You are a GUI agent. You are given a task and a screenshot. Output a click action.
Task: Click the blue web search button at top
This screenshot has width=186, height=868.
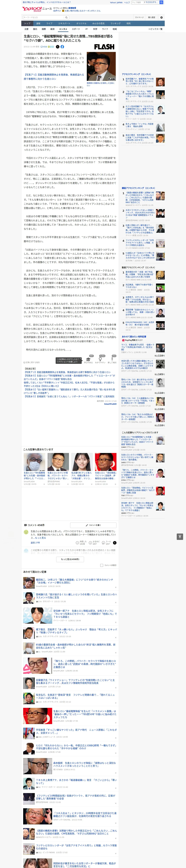pyautogui.click(x=161, y=2)
